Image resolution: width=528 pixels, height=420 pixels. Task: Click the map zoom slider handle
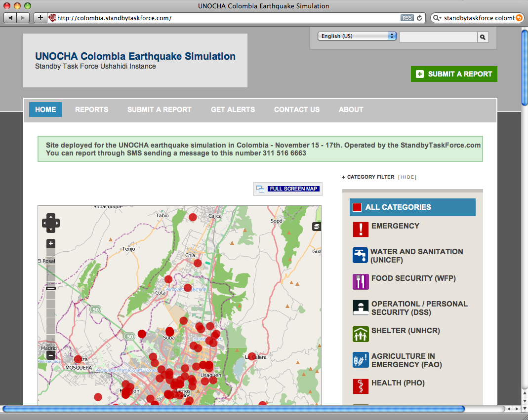click(x=51, y=288)
